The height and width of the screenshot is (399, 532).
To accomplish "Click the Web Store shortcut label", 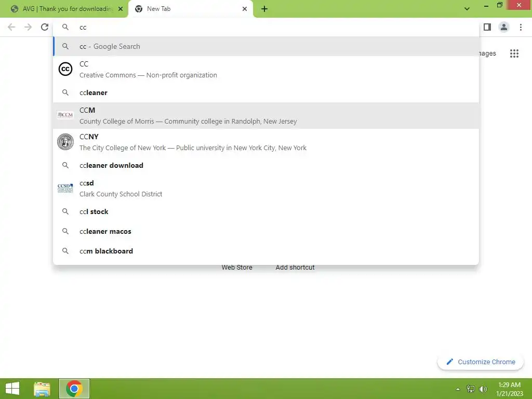I will pyautogui.click(x=237, y=268).
